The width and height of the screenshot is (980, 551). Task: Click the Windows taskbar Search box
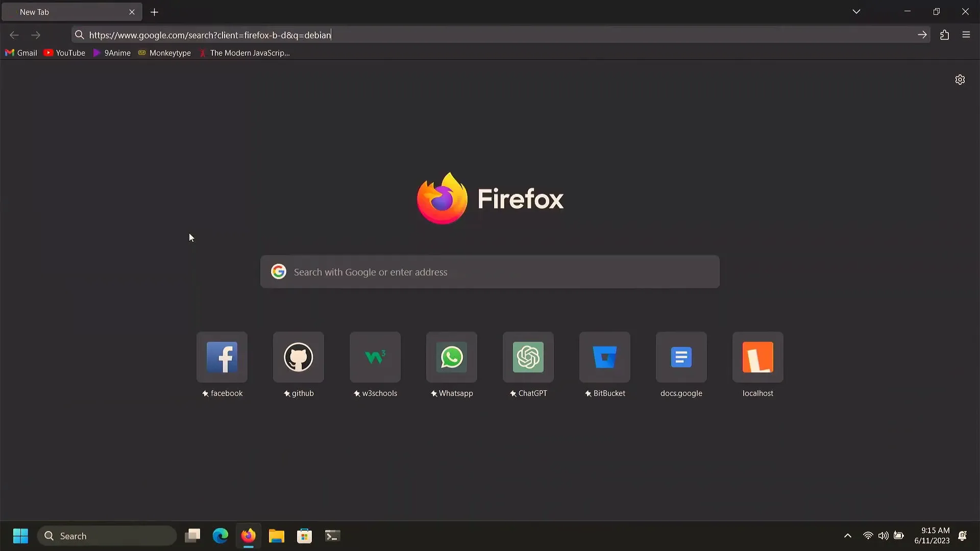(x=107, y=536)
